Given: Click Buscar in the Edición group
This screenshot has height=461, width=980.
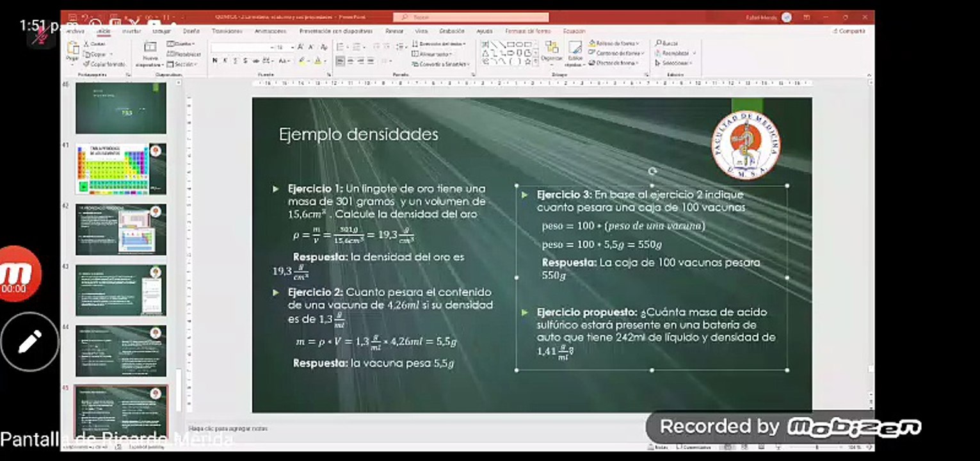Looking at the screenshot, I should point(666,44).
